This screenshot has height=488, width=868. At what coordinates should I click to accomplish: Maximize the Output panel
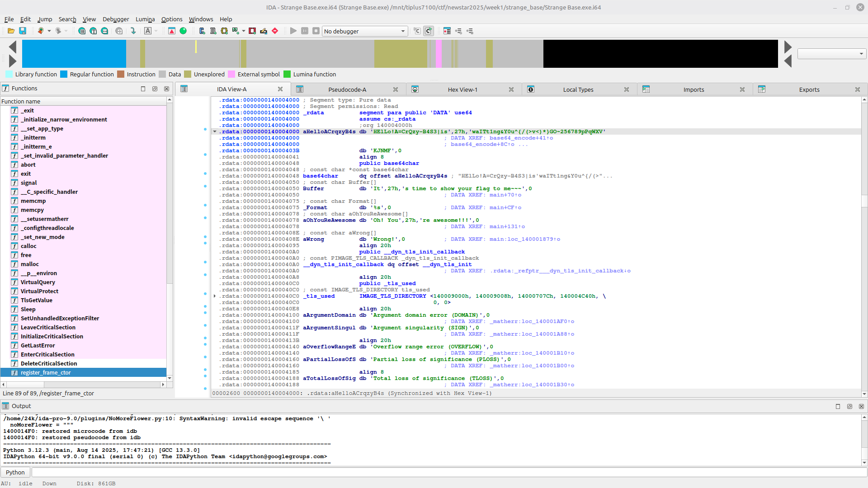point(838,407)
